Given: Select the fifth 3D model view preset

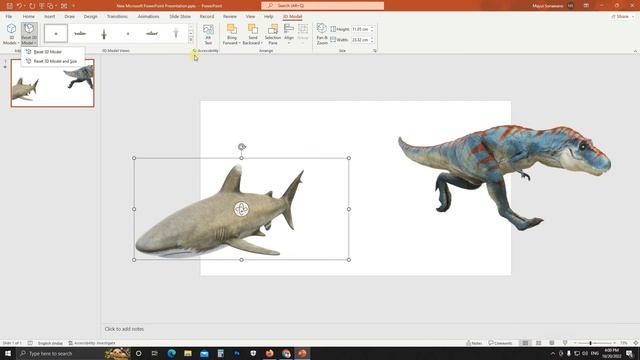Looking at the screenshot, I should click(x=152, y=33).
